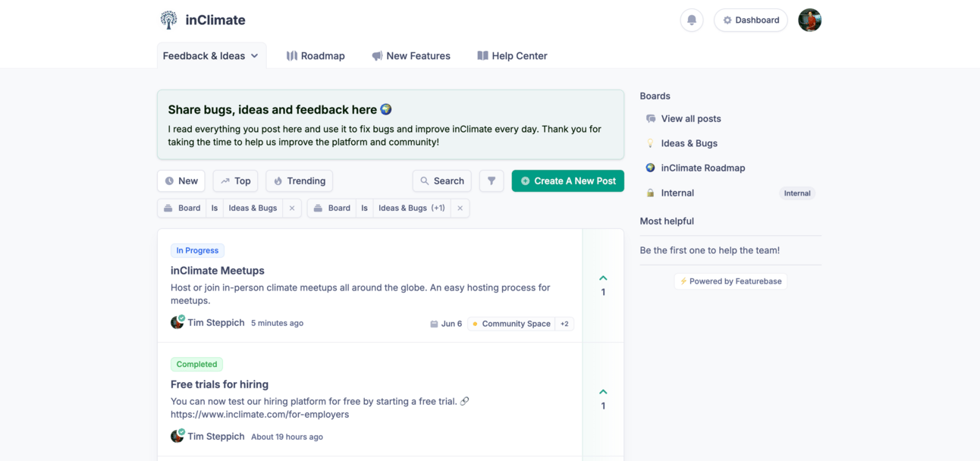Open the Search posts field
This screenshot has height=461, width=980.
[x=442, y=180]
